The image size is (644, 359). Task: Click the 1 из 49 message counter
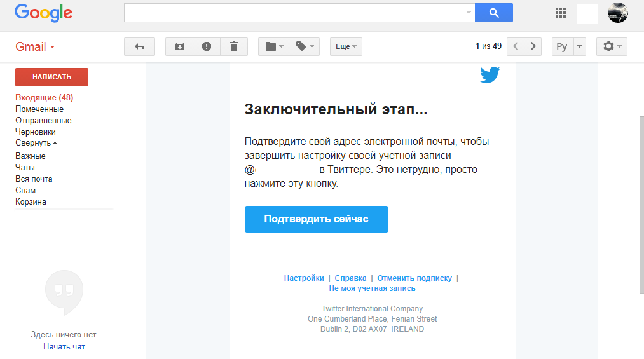click(x=488, y=46)
